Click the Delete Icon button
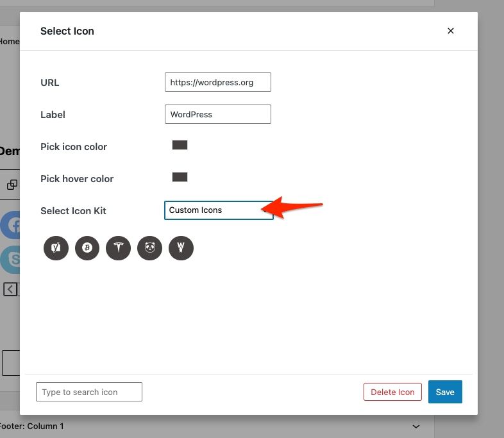This screenshot has width=504, height=438. pos(392,392)
